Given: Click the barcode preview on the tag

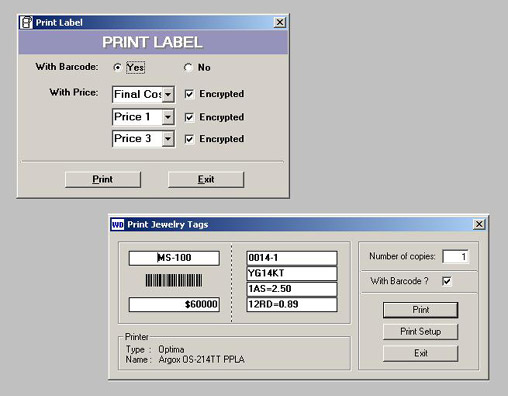Looking at the screenshot, I should pos(174,280).
